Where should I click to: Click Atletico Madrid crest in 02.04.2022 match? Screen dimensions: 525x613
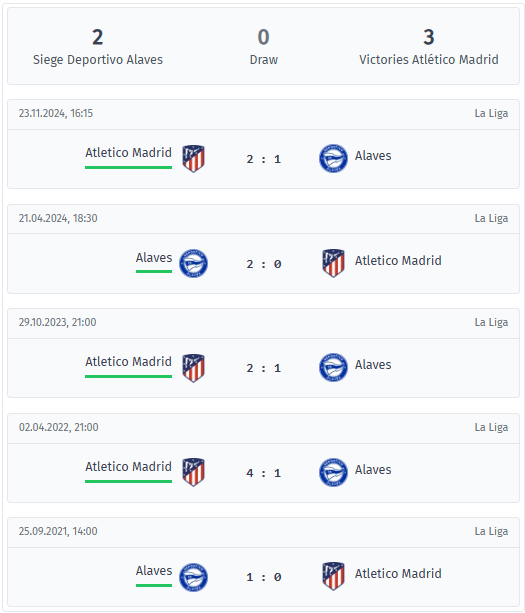coord(194,472)
